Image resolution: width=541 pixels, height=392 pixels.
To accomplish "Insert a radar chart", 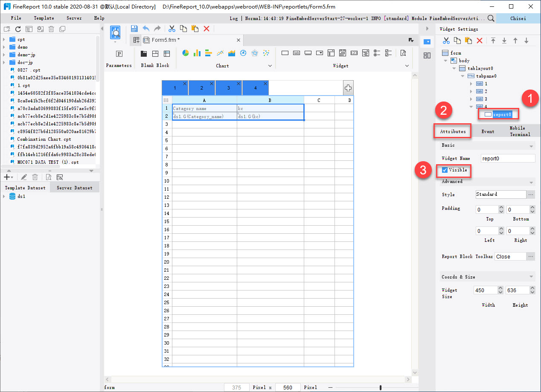I will (x=255, y=53).
